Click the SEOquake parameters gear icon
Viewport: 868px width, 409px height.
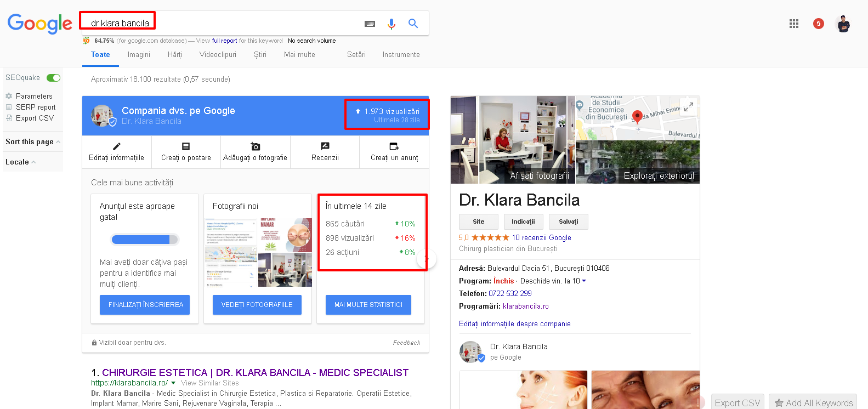pyautogui.click(x=9, y=96)
